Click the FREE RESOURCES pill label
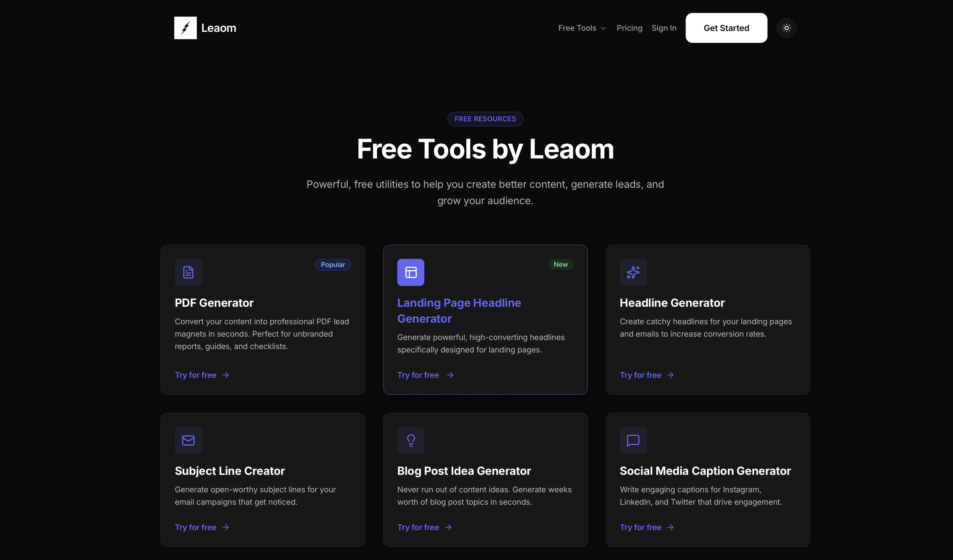The height and width of the screenshot is (560, 953). [485, 119]
